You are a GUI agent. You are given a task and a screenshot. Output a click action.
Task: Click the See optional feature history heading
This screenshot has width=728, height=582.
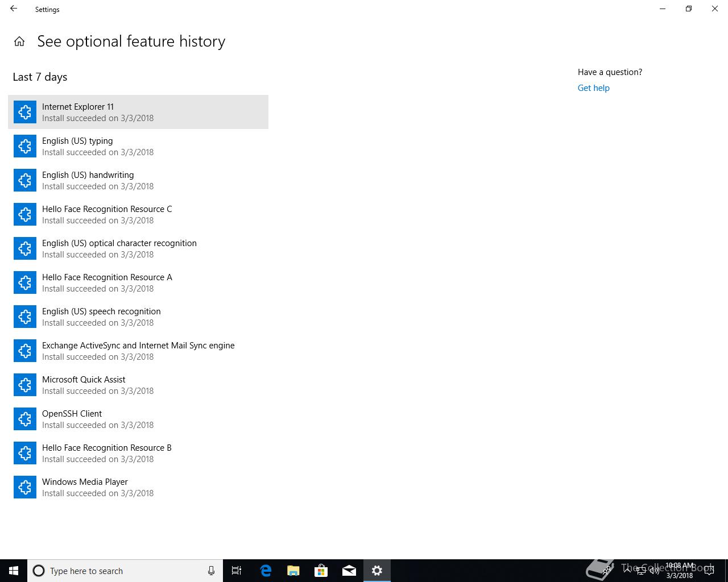(x=131, y=41)
